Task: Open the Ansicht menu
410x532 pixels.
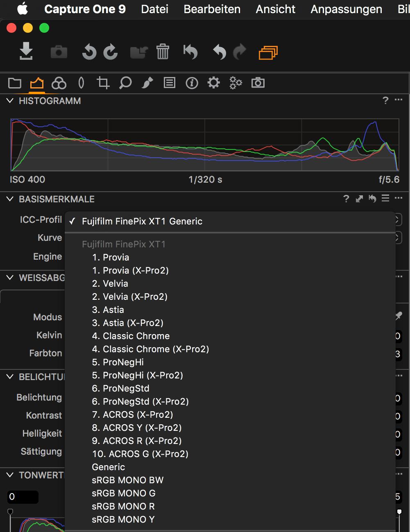Action: (275, 9)
